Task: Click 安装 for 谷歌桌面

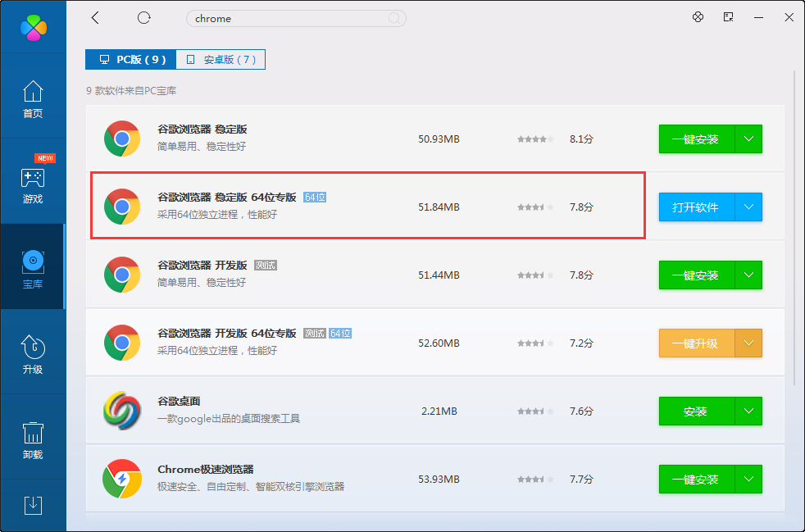Action: pos(697,412)
